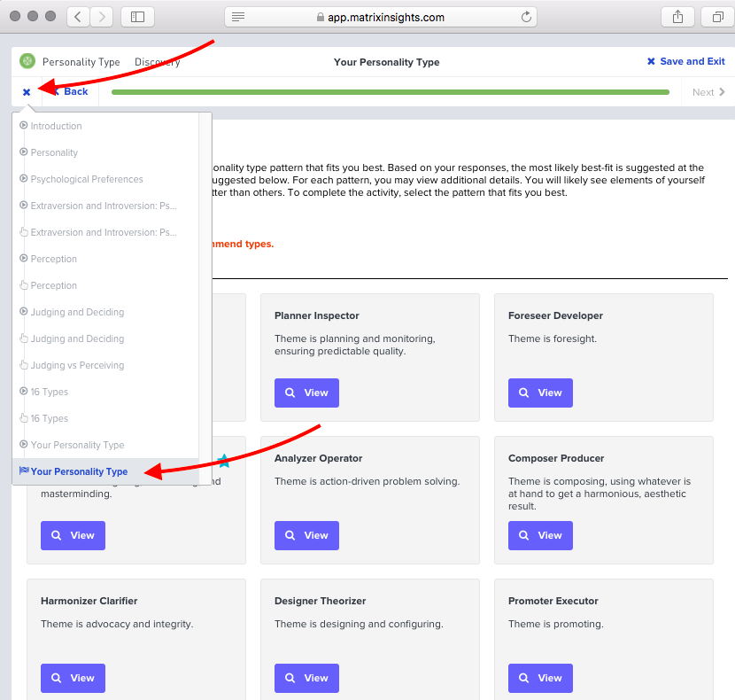Show all tabs with the tab overview icon
This screenshot has width=735, height=700.
pos(717,17)
